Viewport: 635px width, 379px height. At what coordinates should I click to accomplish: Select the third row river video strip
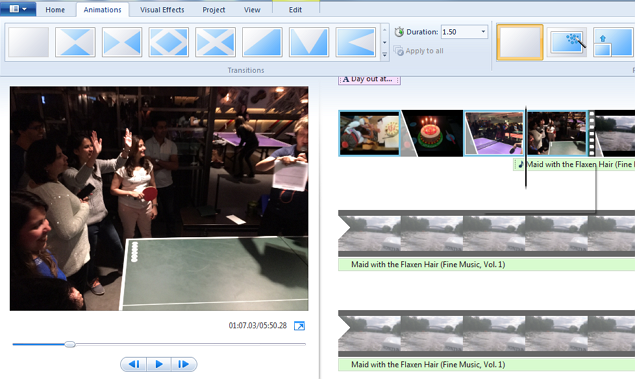[x=486, y=334]
